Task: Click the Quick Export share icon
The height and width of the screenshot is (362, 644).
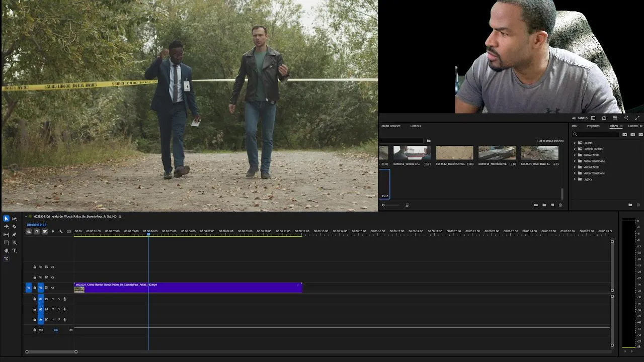Action: [x=604, y=118]
